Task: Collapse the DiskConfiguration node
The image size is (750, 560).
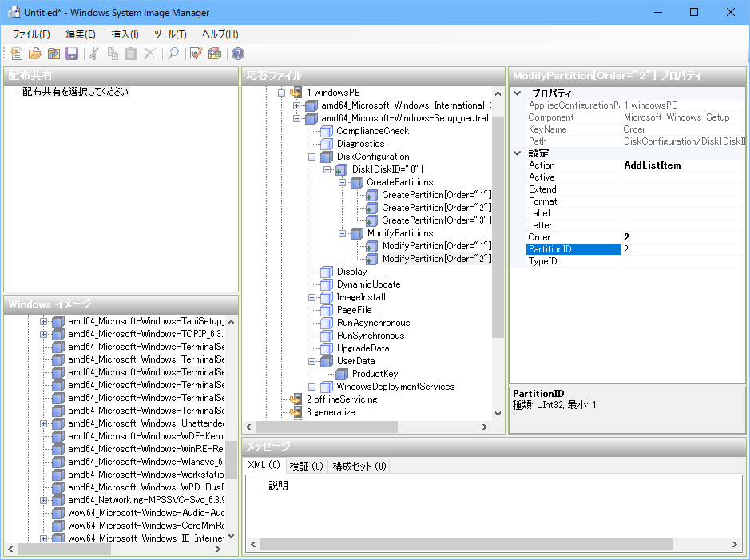Action: 312,157
